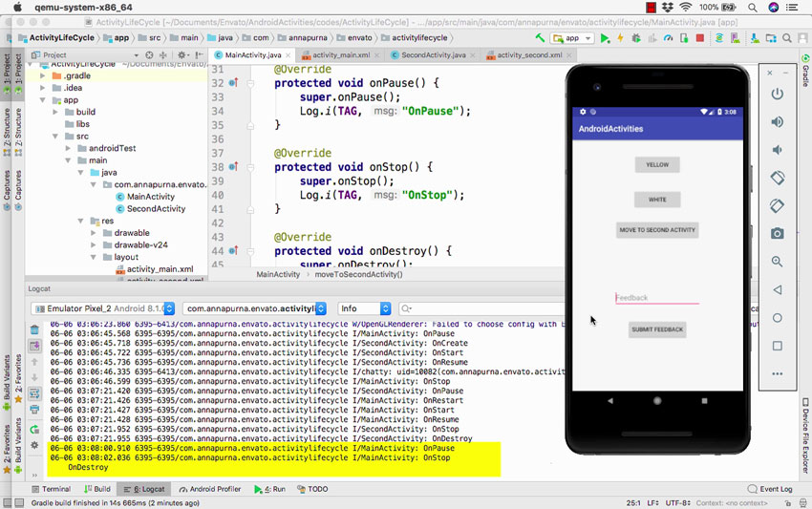Toggle logcat soft-wrap icon
The image size is (812, 509).
34,393
